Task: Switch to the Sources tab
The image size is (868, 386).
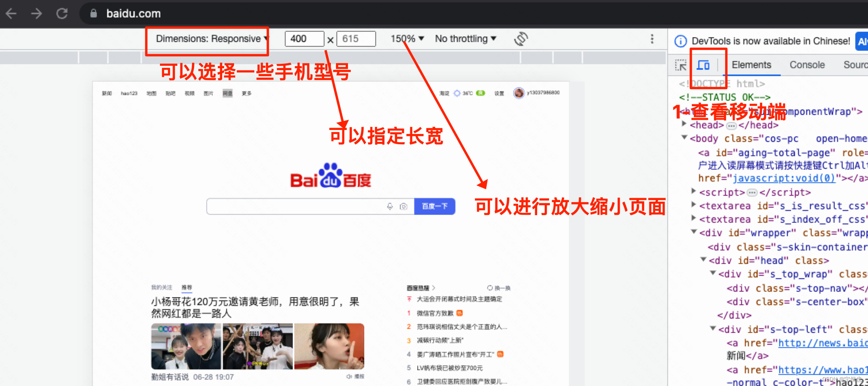Action: 855,65
